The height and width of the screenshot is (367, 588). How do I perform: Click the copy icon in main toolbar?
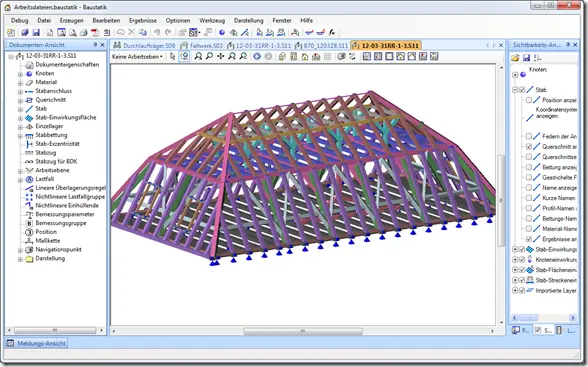pyautogui.click(x=143, y=33)
